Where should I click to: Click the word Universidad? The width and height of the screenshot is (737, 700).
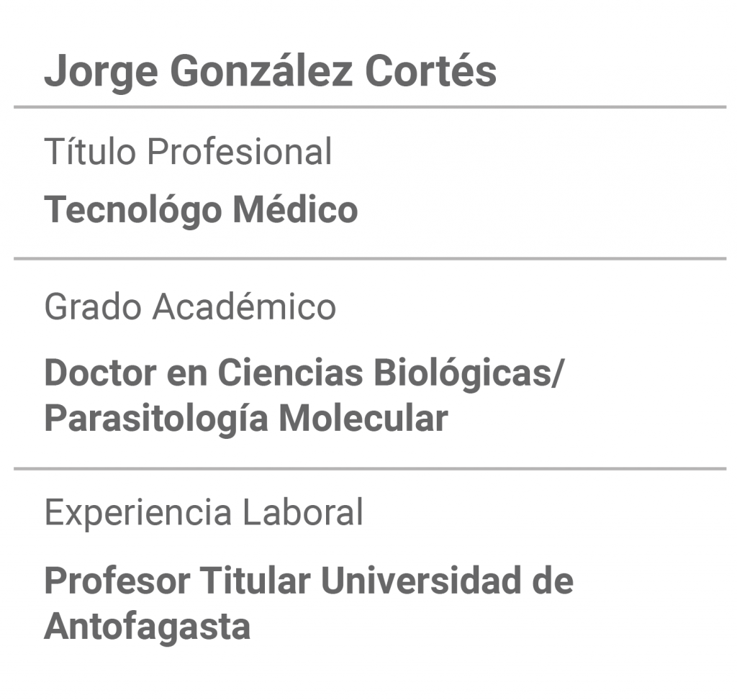pyautogui.click(x=421, y=581)
